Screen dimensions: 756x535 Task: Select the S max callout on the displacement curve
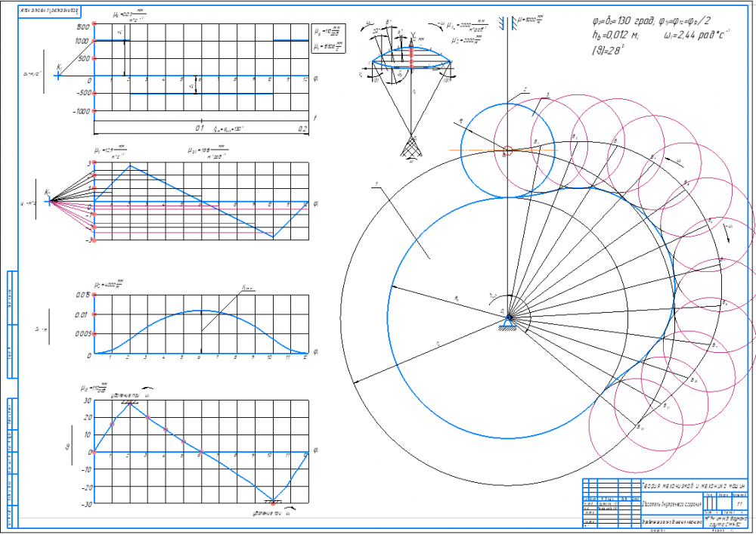(x=248, y=288)
